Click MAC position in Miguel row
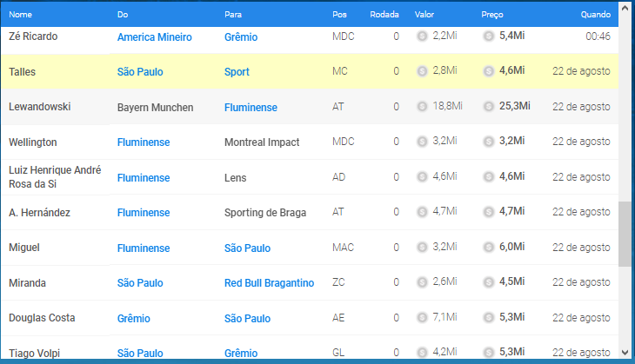Image resolution: width=635 pixels, height=364 pixels. pyautogui.click(x=343, y=247)
